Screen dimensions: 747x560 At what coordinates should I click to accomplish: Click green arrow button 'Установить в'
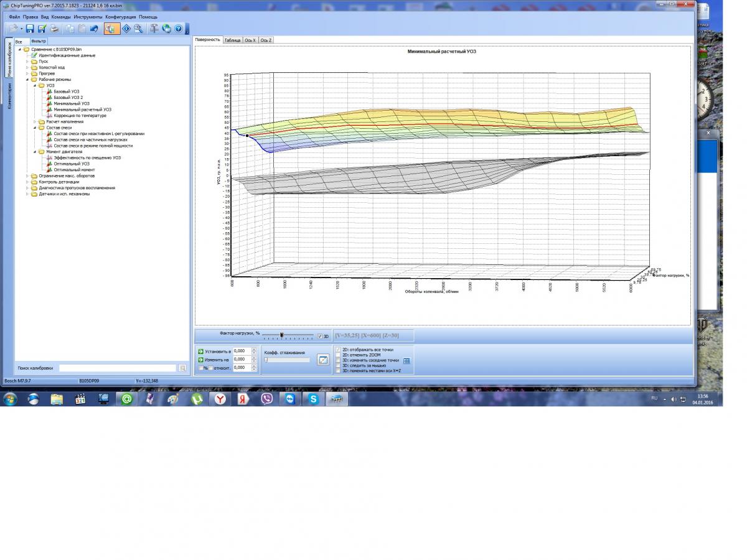tap(200, 352)
